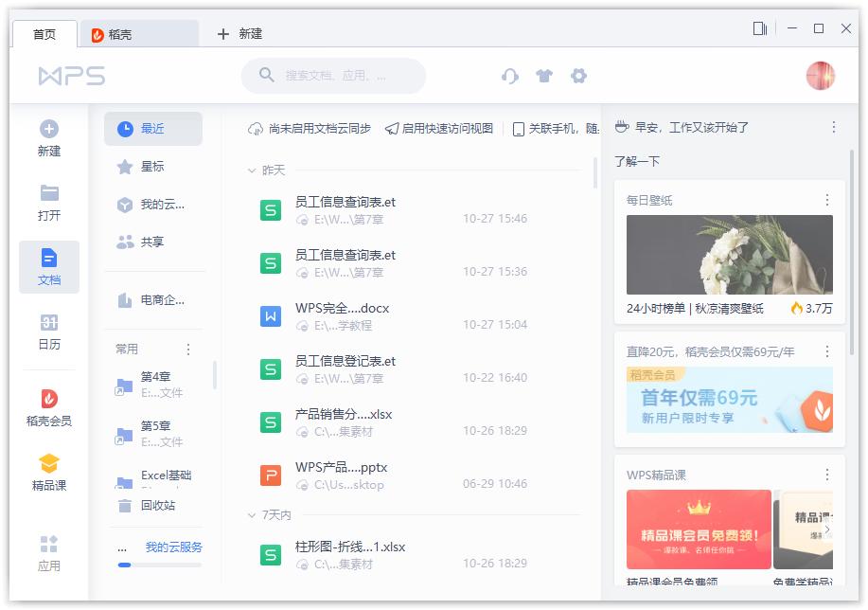The width and height of the screenshot is (868, 610).
Task: Open 稻壳会员 from the sidebar
Action: point(48,397)
